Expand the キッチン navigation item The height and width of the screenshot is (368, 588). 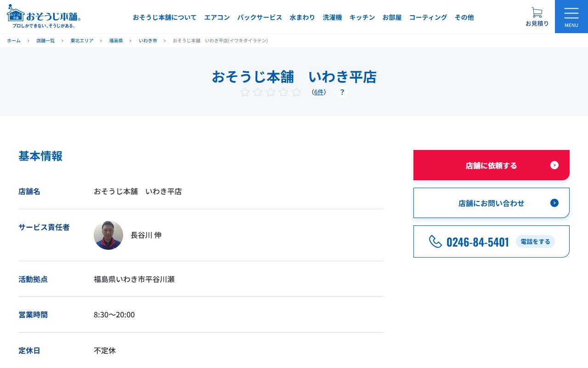coord(362,17)
